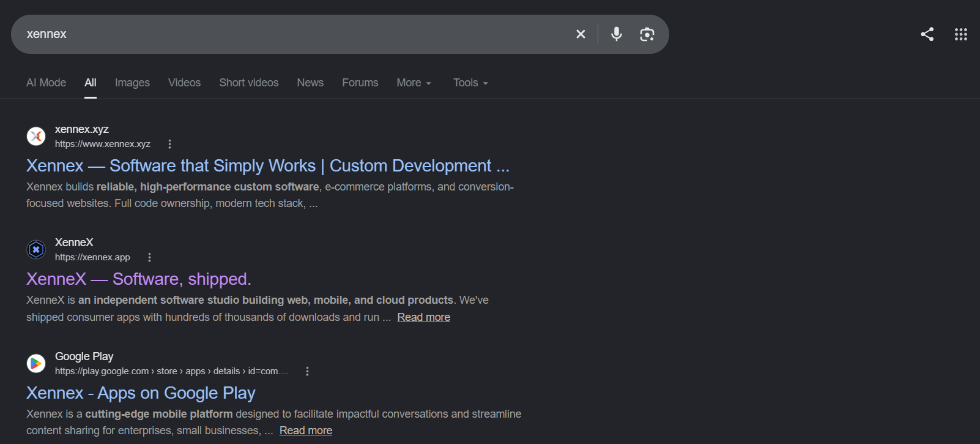Switch to the Images tab
The width and height of the screenshot is (980, 444).
click(x=132, y=83)
